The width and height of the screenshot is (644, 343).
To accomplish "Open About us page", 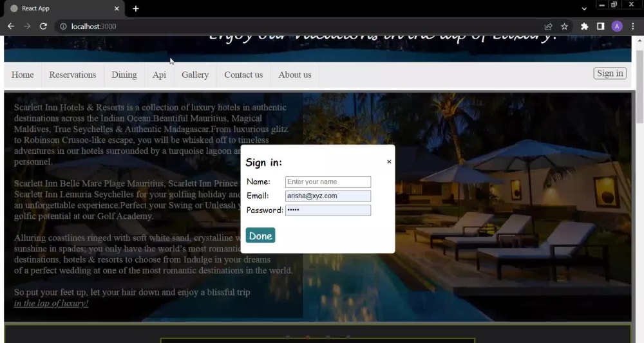I will 295,75.
